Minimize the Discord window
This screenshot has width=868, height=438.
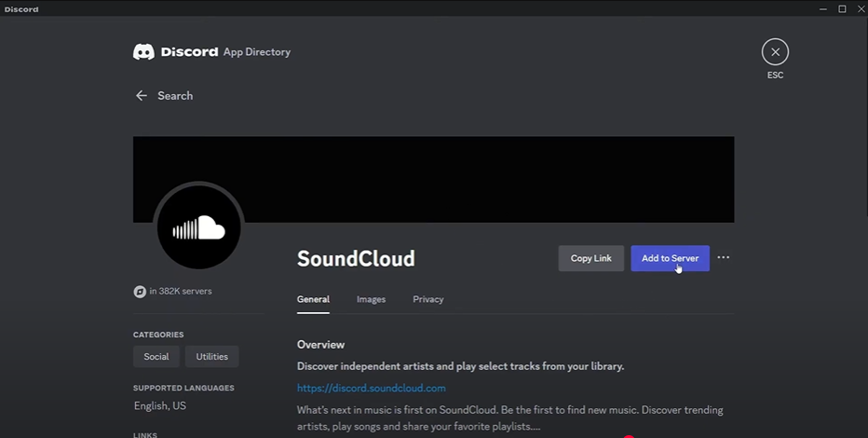823,9
